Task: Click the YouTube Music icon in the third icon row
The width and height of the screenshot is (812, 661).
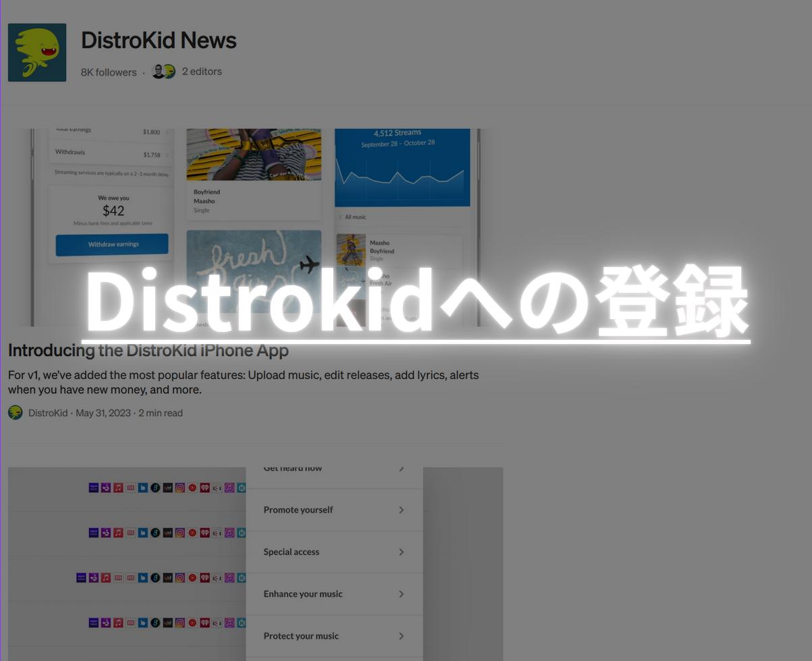Action: [x=192, y=578]
